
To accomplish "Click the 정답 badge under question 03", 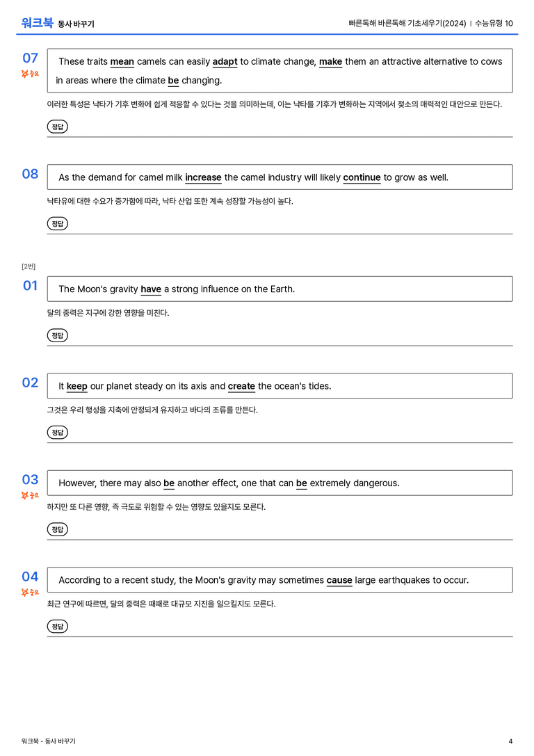I will coord(57,529).
